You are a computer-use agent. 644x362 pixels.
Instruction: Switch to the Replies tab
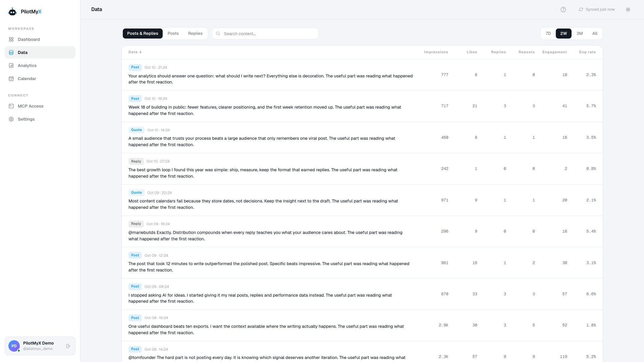pyautogui.click(x=195, y=34)
